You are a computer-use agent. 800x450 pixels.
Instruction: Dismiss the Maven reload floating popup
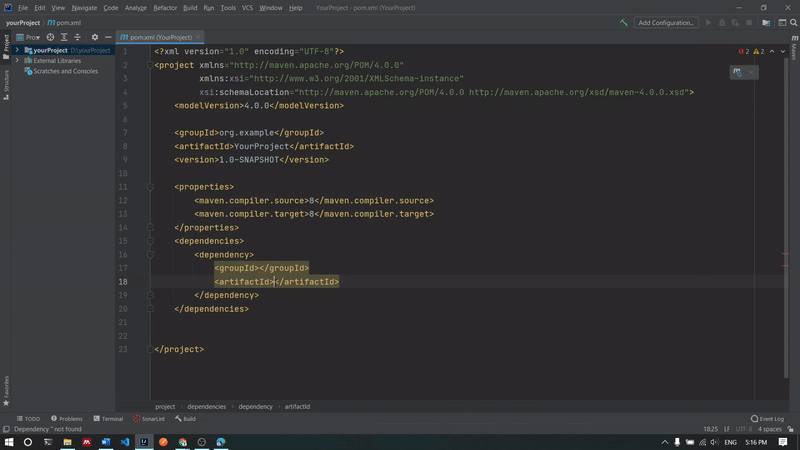tap(751, 72)
